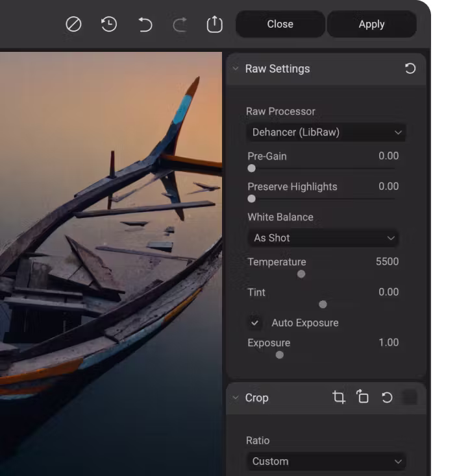Open the White Balance As Shot dropdown
The image size is (470, 476).
pos(323,238)
